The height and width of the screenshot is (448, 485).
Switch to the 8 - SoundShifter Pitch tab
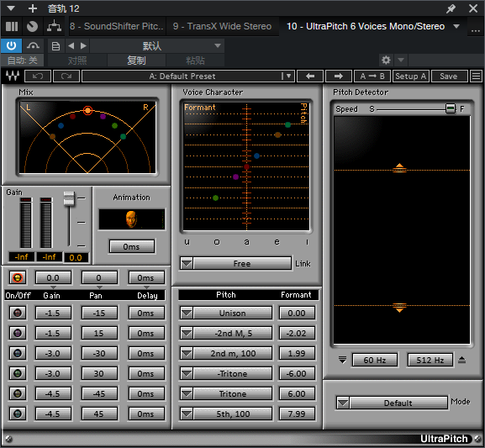click(x=117, y=27)
